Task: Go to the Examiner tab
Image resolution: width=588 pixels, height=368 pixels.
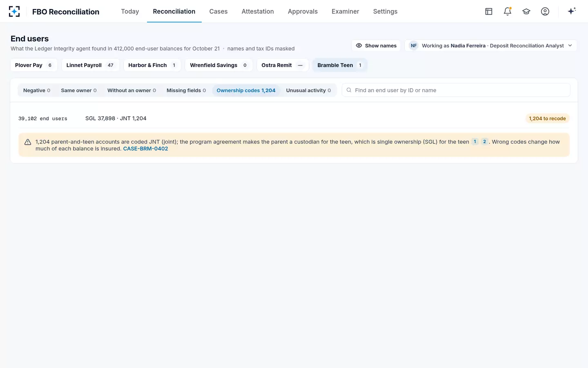Action: tap(345, 11)
